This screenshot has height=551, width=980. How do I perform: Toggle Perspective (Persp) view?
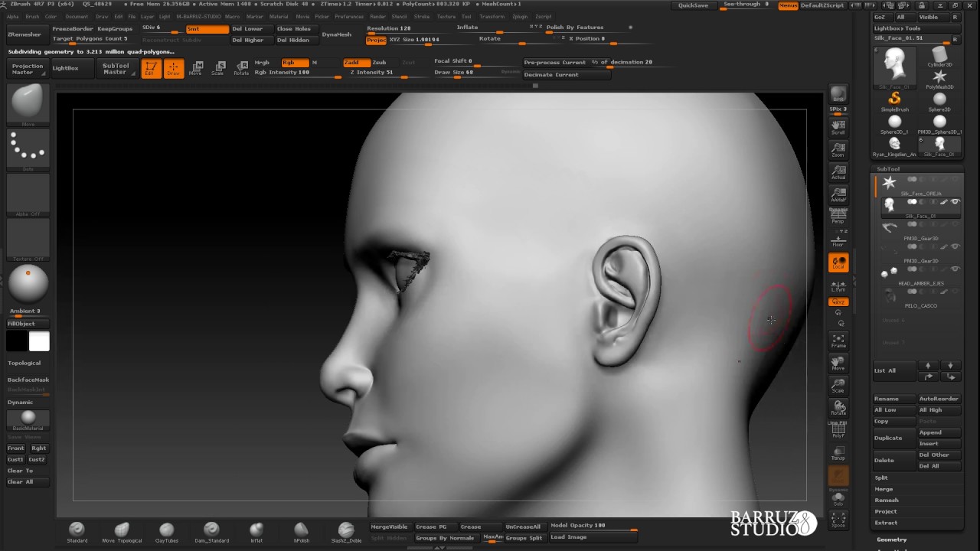[x=838, y=217]
